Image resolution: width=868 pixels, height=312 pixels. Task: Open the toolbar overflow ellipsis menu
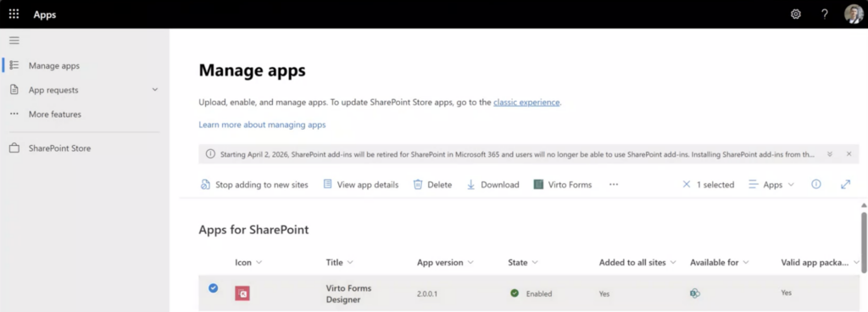pyautogui.click(x=614, y=185)
